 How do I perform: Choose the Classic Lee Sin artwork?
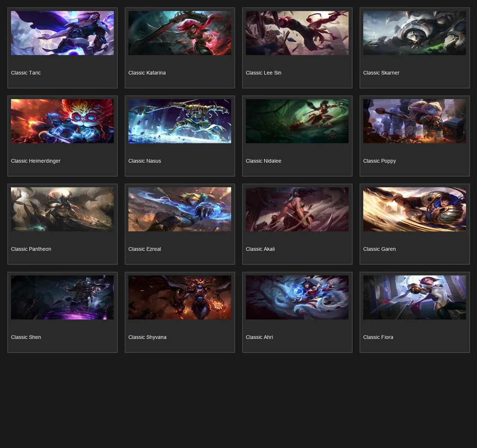pyautogui.click(x=297, y=33)
